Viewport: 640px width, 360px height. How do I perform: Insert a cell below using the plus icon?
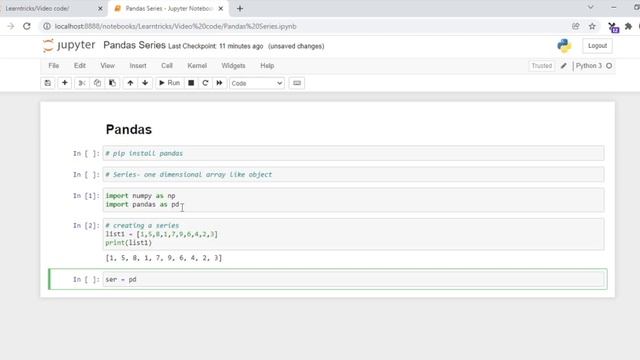click(x=64, y=83)
